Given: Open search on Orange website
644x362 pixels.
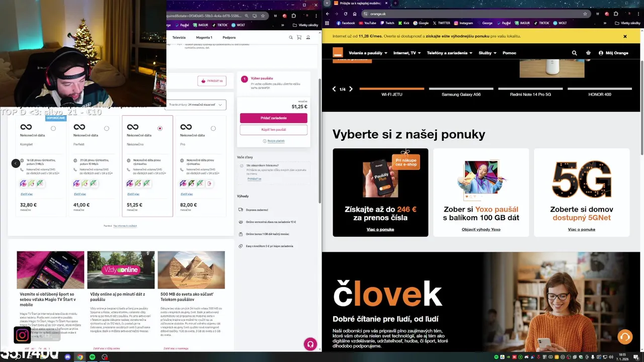Looking at the screenshot, I should click(575, 53).
